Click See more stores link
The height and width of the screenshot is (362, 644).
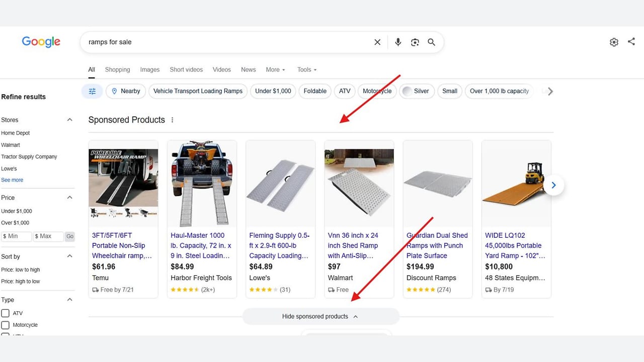pyautogui.click(x=12, y=180)
